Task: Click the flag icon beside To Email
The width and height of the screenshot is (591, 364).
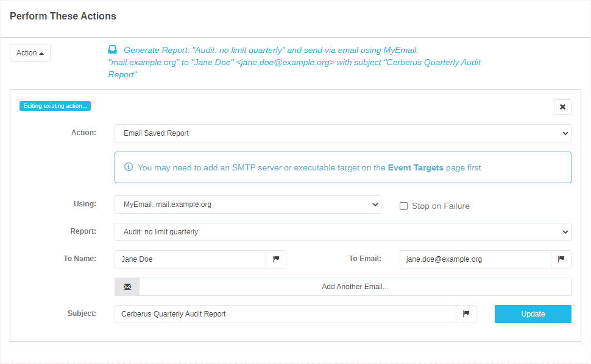Action: click(561, 259)
